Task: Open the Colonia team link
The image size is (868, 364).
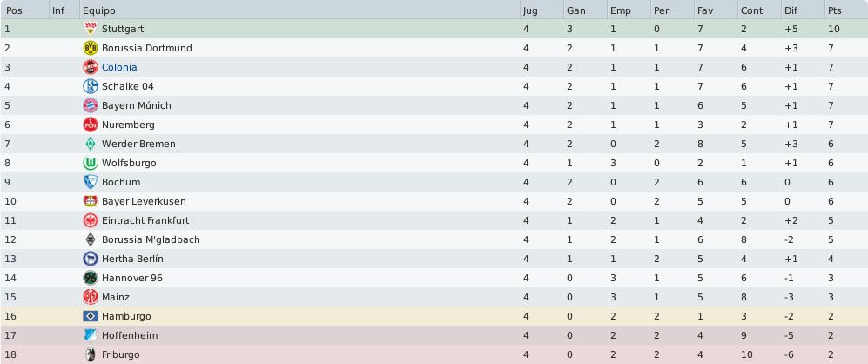Action: click(x=119, y=67)
